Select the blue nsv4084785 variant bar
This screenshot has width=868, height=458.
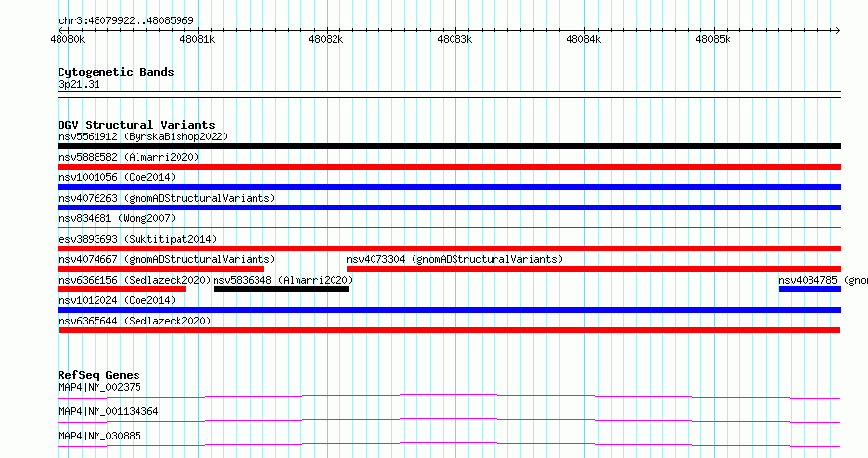coord(809,289)
